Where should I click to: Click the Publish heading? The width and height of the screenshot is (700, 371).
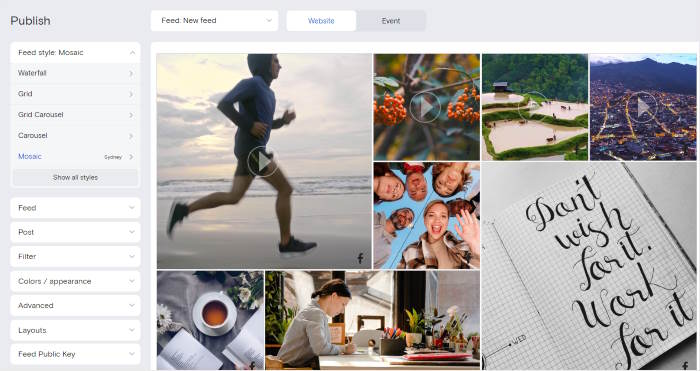(x=30, y=21)
